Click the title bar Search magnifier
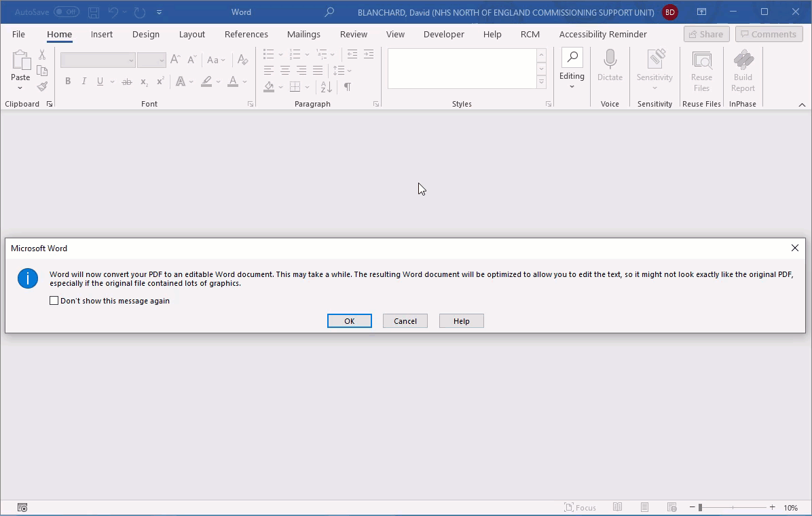This screenshot has height=516, width=812. [x=329, y=12]
